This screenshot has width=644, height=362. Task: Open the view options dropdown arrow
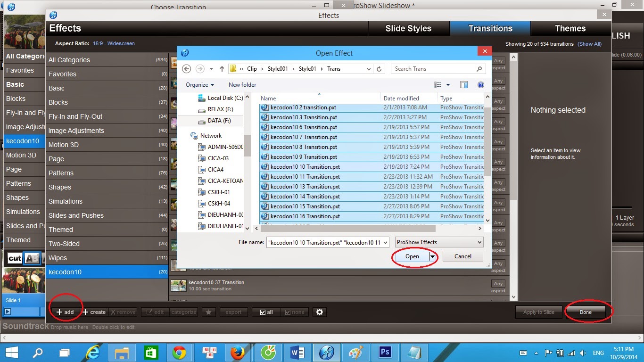[x=448, y=85]
